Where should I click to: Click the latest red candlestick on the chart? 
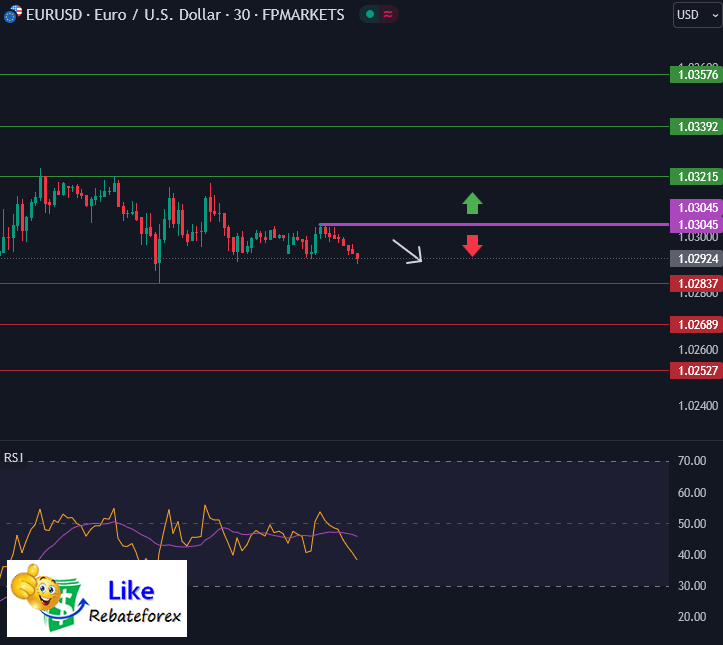(357, 257)
